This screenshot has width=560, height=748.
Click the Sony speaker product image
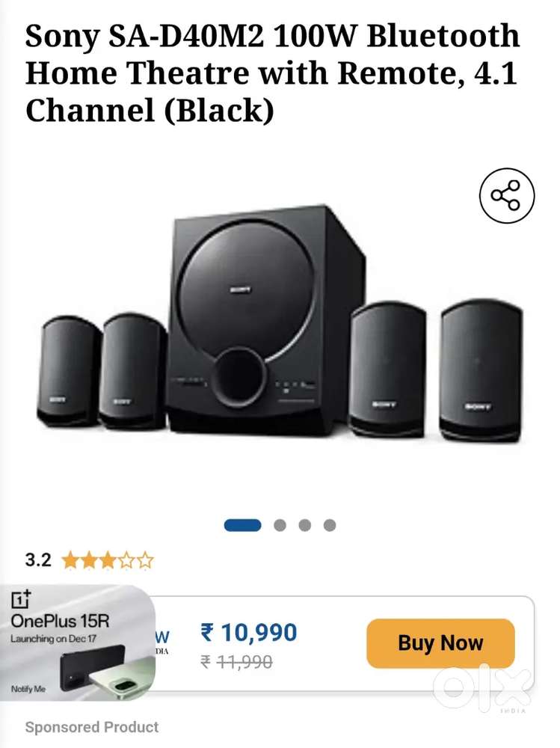point(280,322)
